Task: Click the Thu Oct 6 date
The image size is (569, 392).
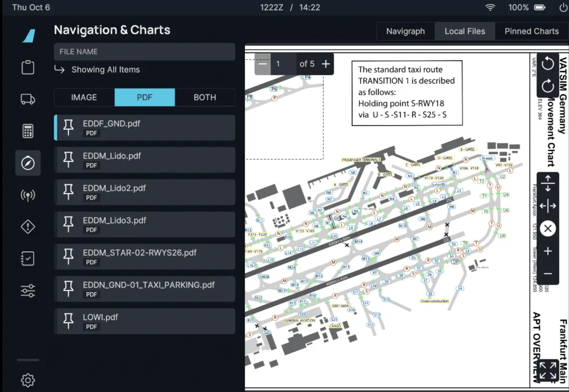Action: pos(31,8)
